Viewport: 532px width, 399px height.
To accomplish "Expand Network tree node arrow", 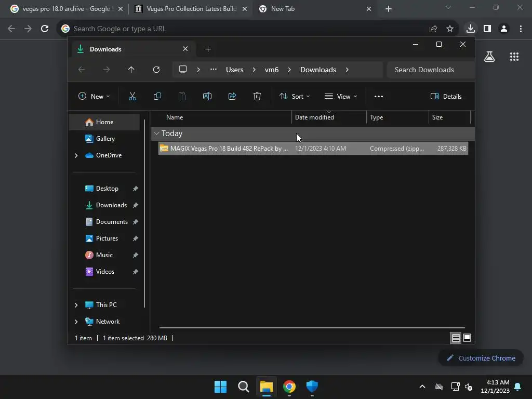I will [76, 322].
